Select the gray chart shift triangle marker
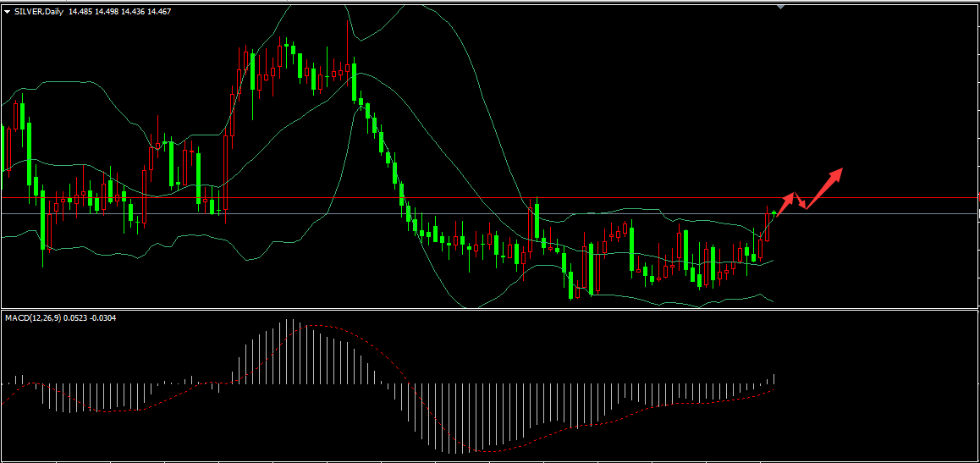This screenshot has height=463, width=980. (x=781, y=6)
